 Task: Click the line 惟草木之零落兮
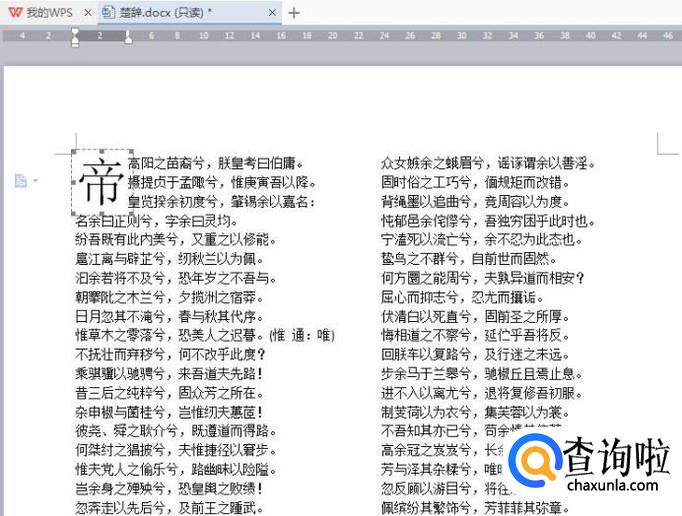(x=120, y=335)
